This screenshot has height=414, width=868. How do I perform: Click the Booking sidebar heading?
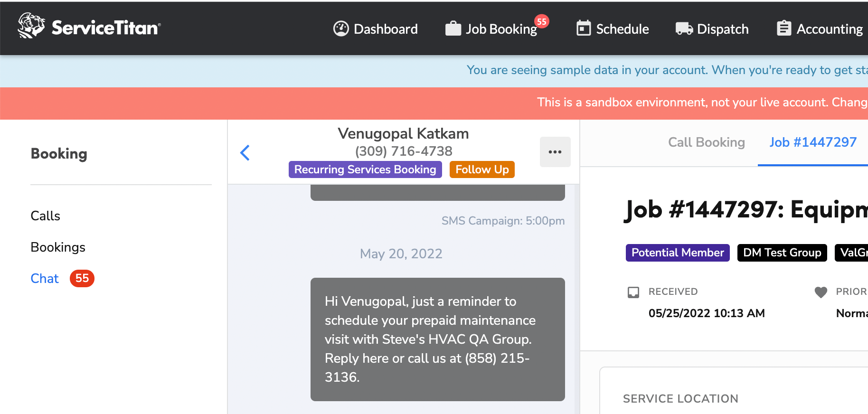59,154
